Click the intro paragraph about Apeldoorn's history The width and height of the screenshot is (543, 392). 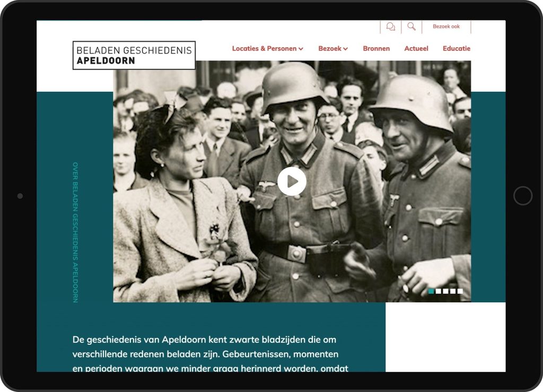point(211,353)
